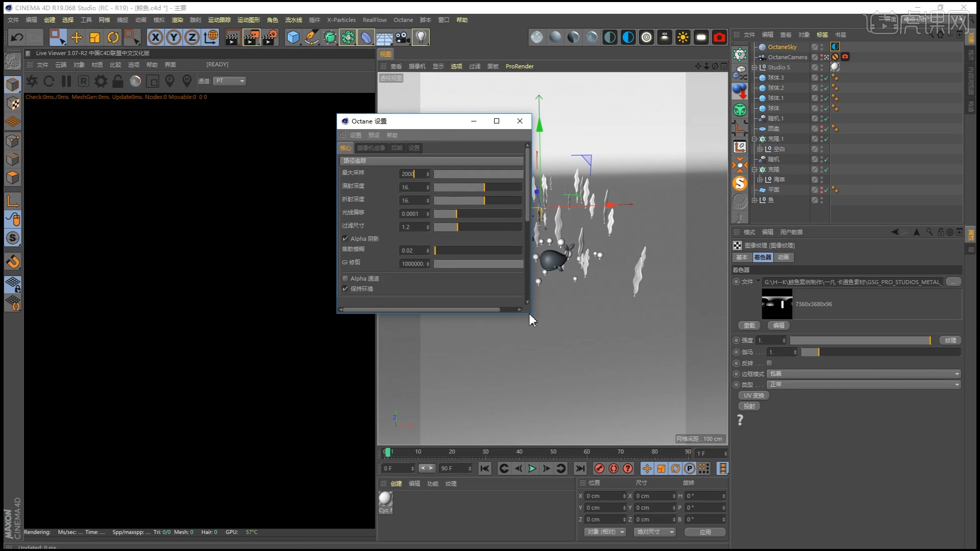Image resolution: width=980 pixels, height=551 pixels.
Task: Add a Camera object
Action: click(403, 37)
